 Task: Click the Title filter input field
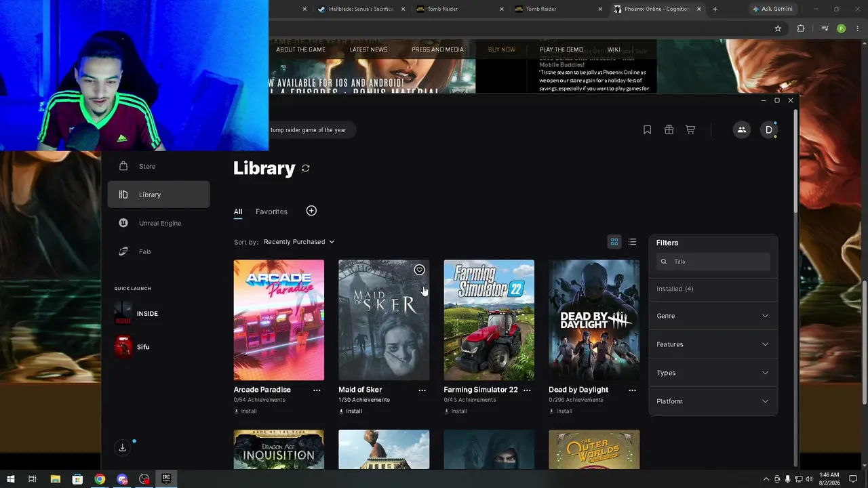coord(713,262)
